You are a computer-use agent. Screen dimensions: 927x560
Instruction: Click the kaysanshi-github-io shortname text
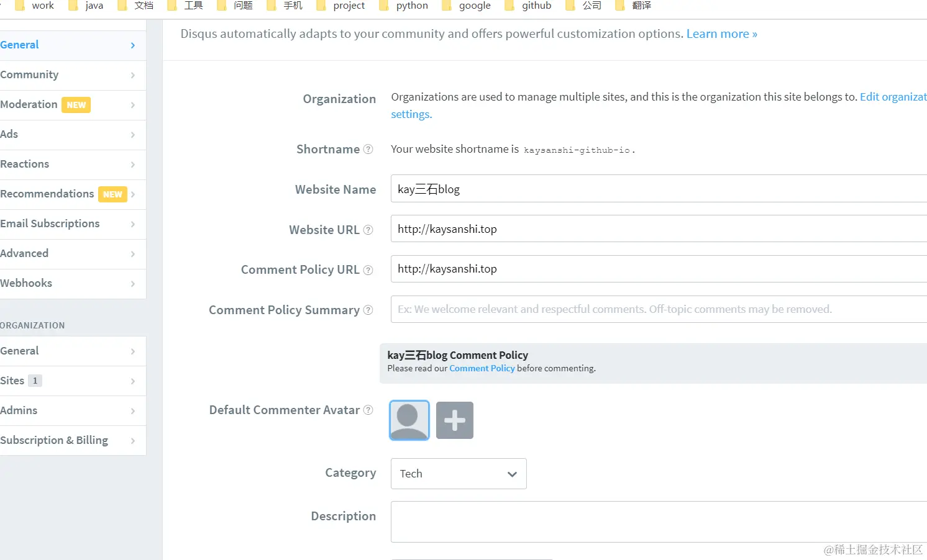(577, 150)
